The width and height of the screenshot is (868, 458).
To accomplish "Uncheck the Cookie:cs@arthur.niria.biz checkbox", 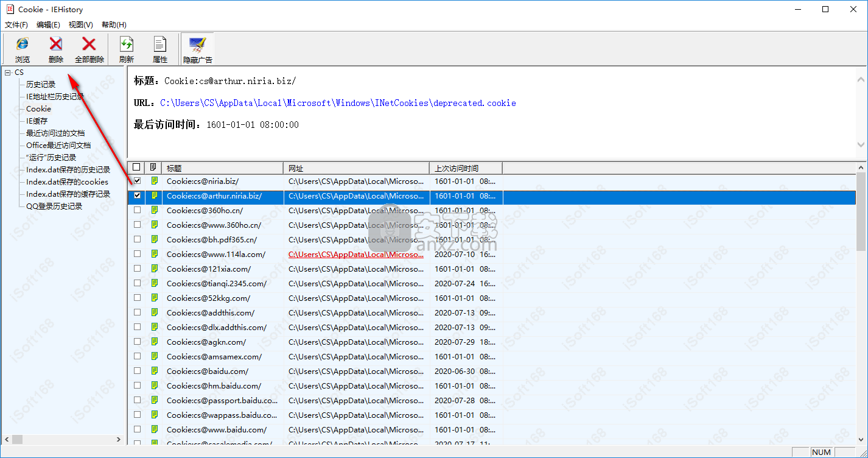I will (137, 196).
